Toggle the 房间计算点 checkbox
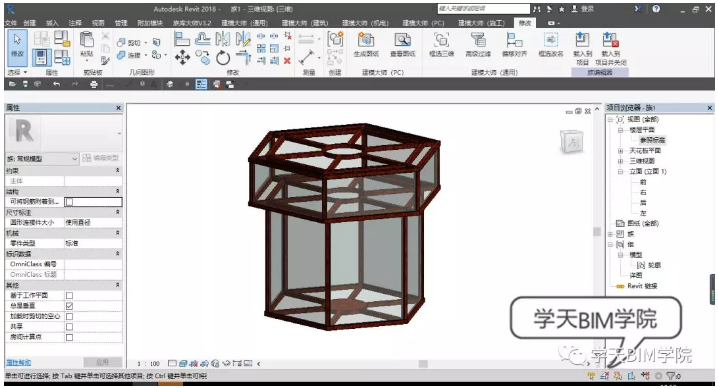 pyautogui.click(x=69, y=337)
